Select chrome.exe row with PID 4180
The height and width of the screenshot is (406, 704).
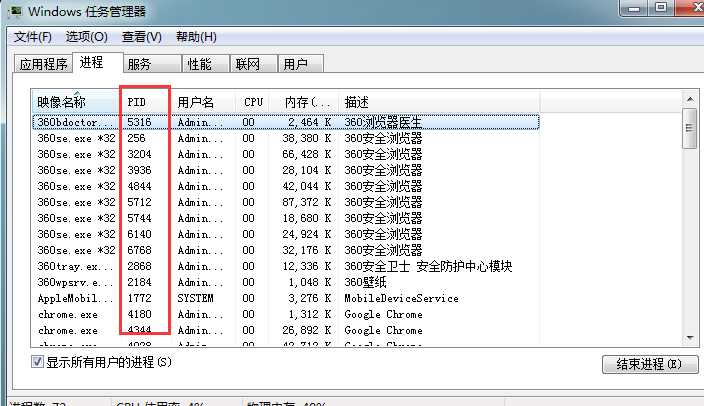[286, 314]
